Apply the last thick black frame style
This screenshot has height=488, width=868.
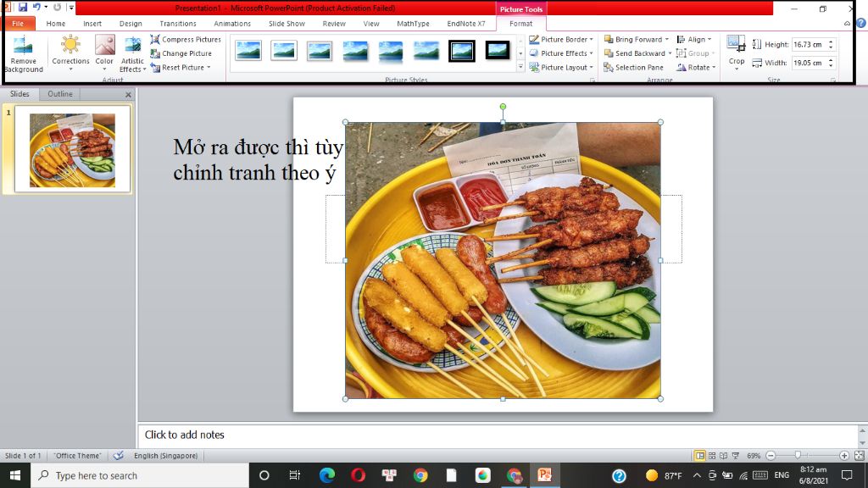point(497,50)
